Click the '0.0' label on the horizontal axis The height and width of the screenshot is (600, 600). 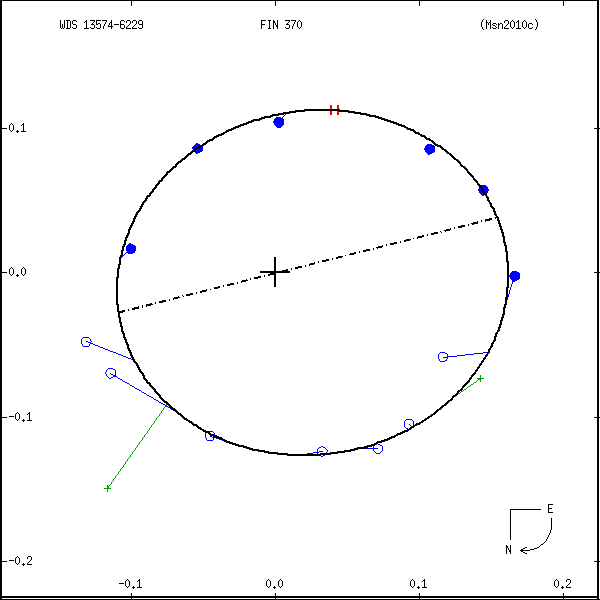coord(274,584)
